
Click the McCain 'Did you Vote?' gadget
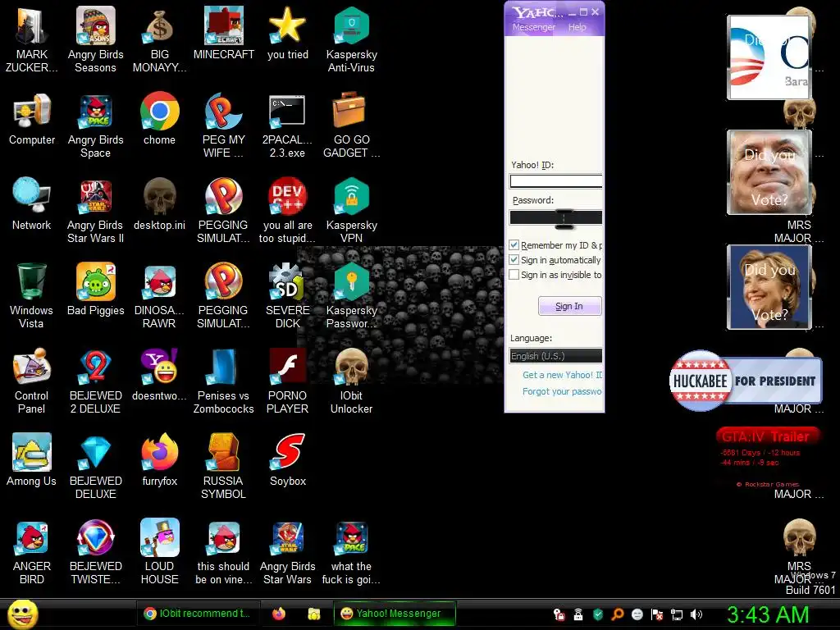pyautogui.click(x=769, y=172)
